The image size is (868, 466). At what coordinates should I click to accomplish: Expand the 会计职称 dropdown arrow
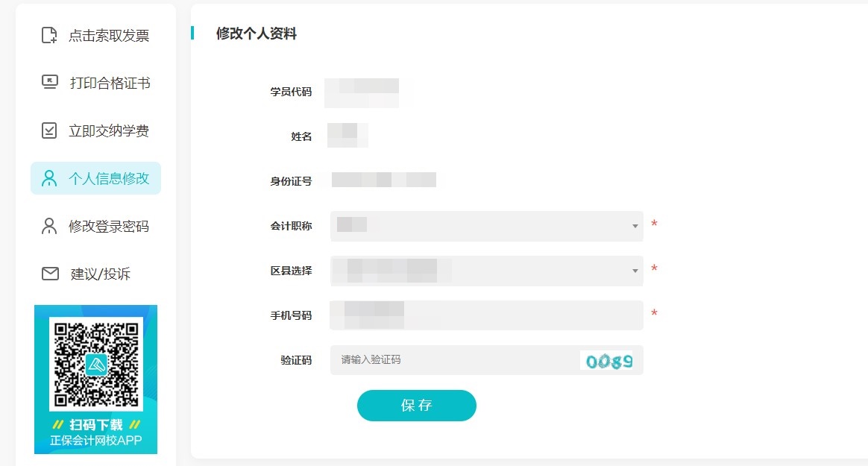pos(635,226)
